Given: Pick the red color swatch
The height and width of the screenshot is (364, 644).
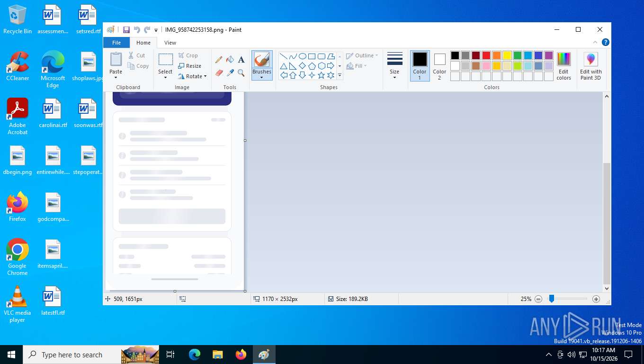Looking at the screenshot, I should (486, 55).
